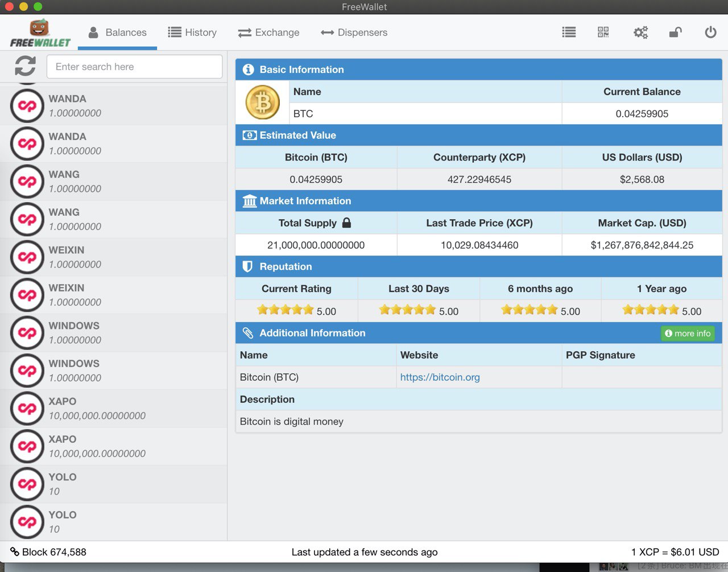Show the QR code scanner icon

603,32
